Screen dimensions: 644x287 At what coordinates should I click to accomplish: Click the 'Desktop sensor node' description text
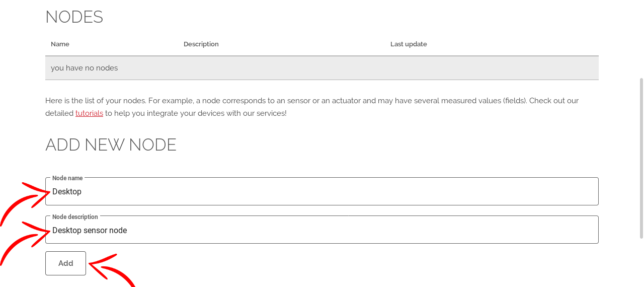coord(90,231)
